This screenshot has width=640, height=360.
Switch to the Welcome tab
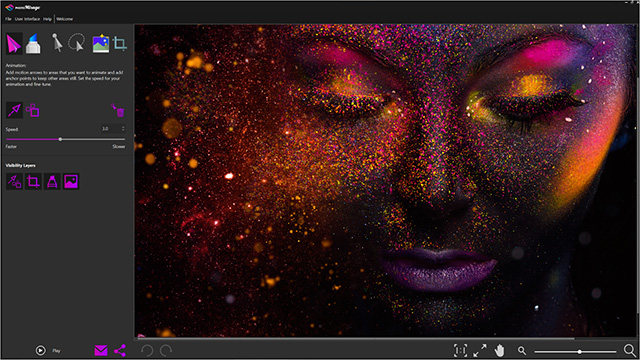tap(64, 19)
